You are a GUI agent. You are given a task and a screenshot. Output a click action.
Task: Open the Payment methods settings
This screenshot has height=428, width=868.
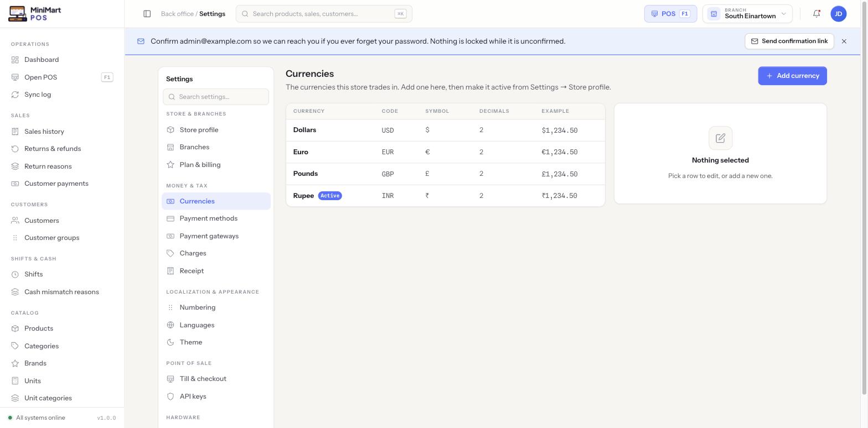tap(216, 218)
